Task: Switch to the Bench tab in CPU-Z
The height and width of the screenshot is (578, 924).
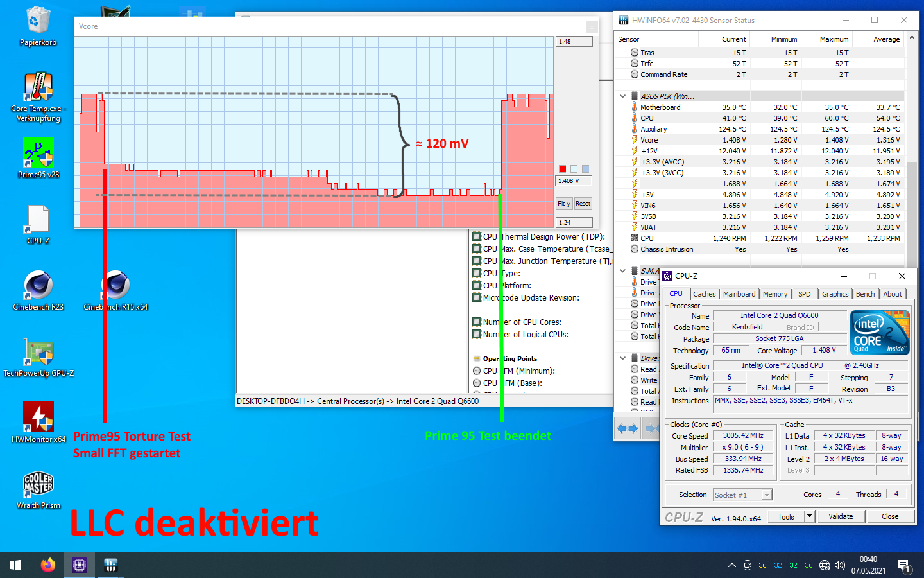Action: pyautogui.click(x=865, y=293)
